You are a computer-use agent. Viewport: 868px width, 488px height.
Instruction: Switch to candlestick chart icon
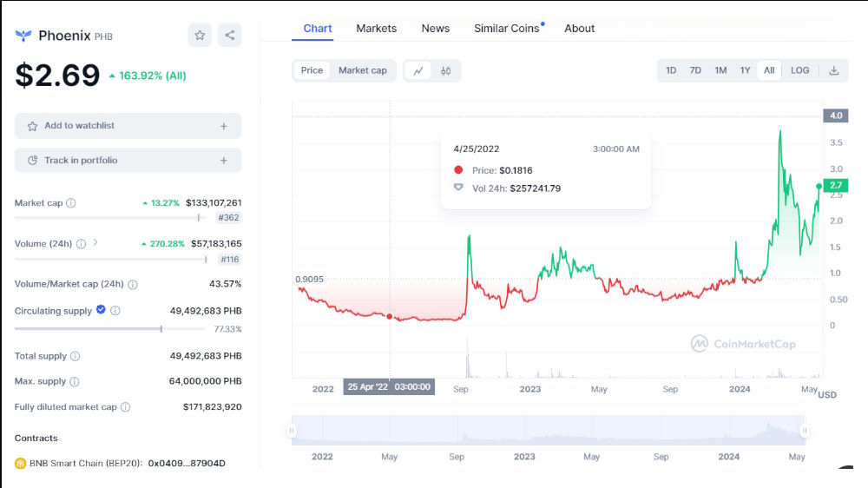pyautogui.click(x=445, y=71)
